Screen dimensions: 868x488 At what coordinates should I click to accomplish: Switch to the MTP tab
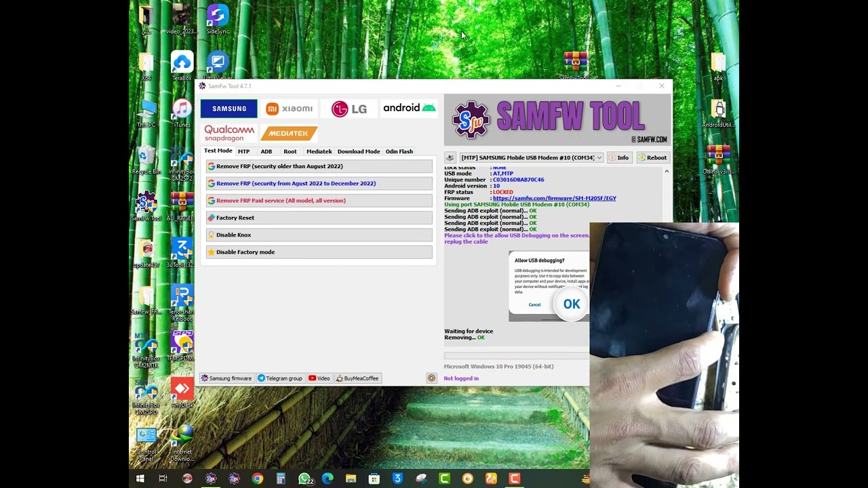[x=243, y=151]
